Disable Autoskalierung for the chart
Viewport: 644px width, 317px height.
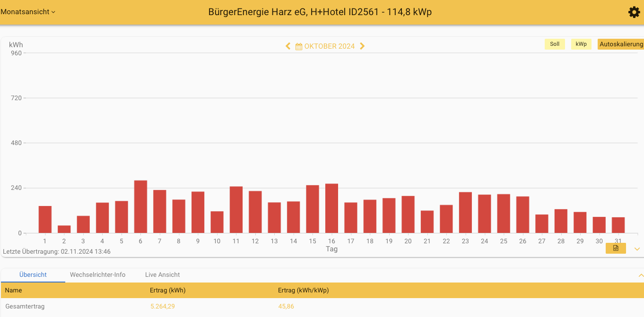[620, 44]
